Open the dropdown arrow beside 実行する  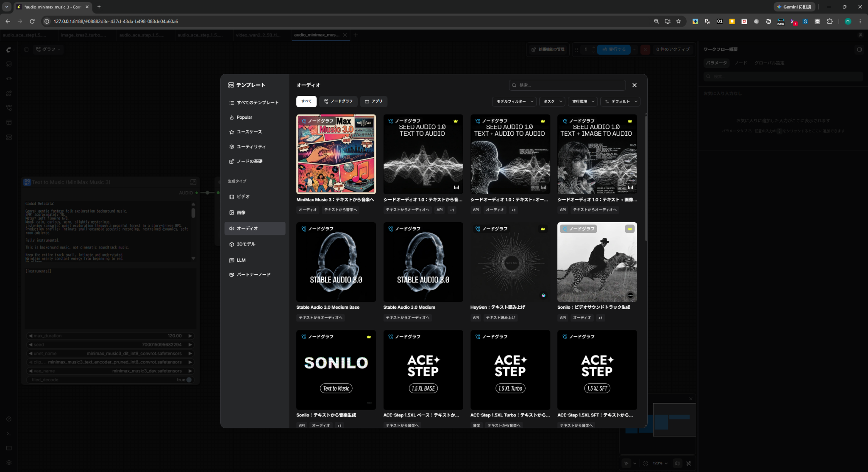[x=634, y=50]
